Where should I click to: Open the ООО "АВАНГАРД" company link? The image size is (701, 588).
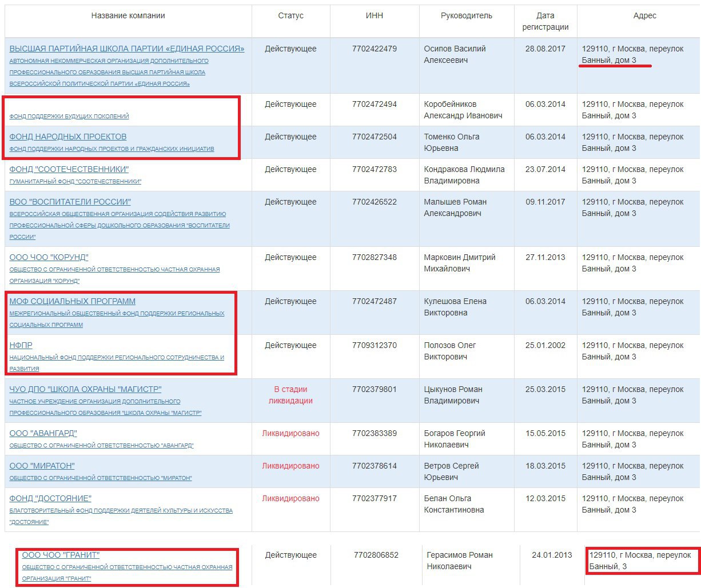tap(43, 433)
